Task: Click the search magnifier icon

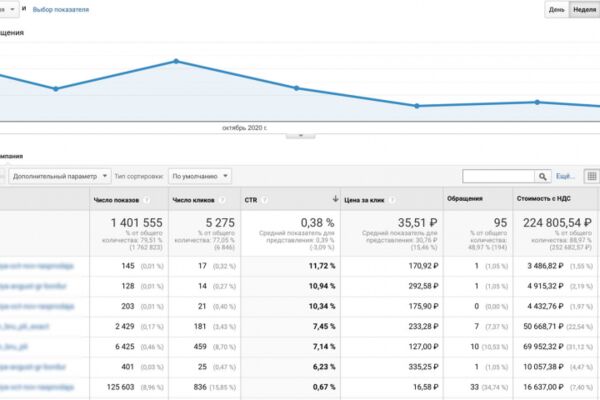Action: coord(543,176)
